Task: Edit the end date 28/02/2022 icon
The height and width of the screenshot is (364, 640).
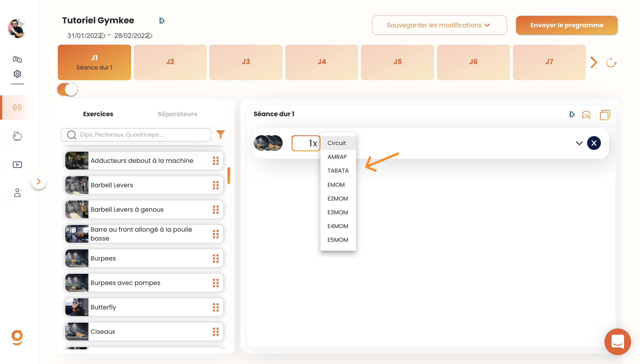Action: [x=150, y=36]
